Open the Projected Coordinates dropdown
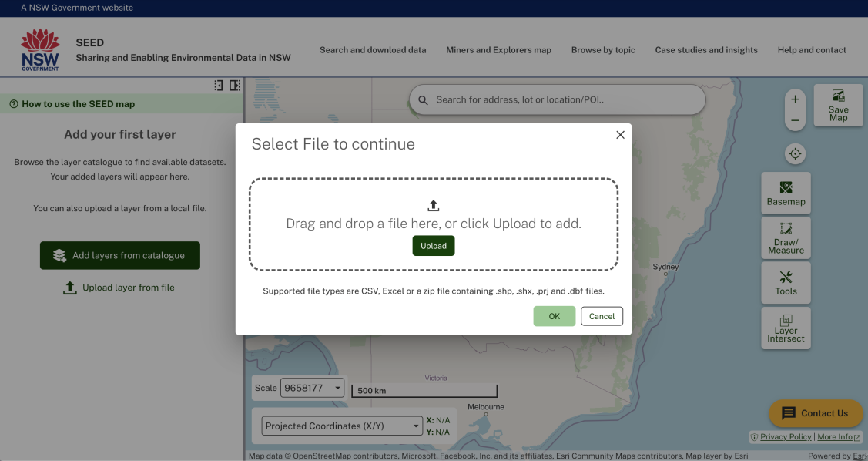The image size is (868, 461). 341,426
